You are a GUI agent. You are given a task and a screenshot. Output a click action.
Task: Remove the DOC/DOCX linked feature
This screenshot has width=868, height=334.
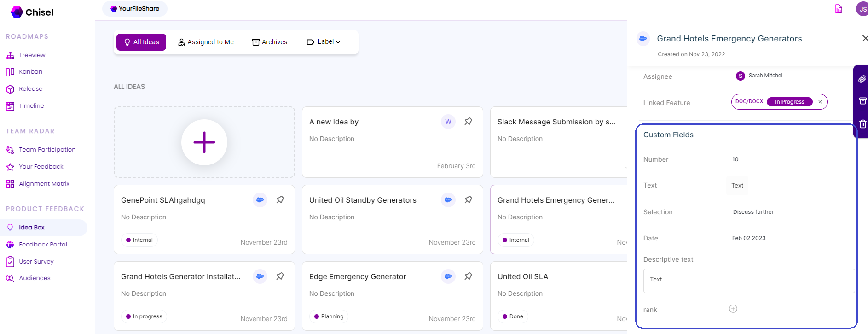click(820, 102)
